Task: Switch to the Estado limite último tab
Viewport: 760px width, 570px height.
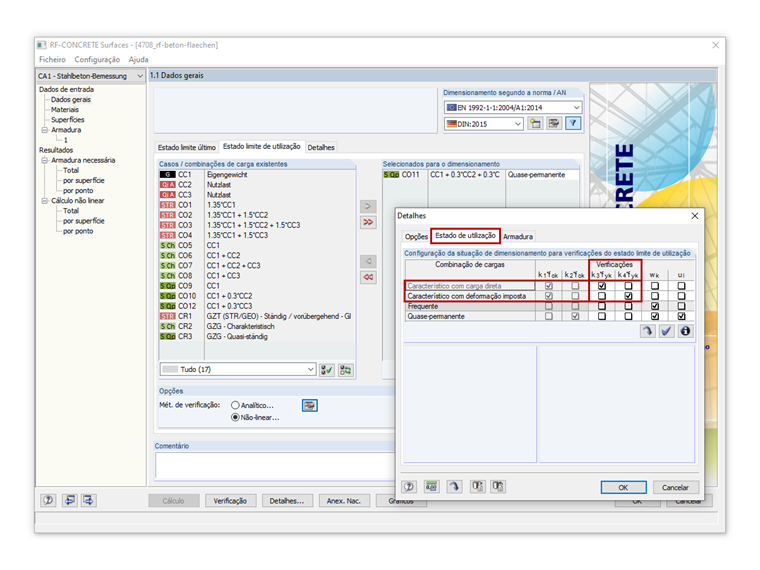Action: [187, 147]
